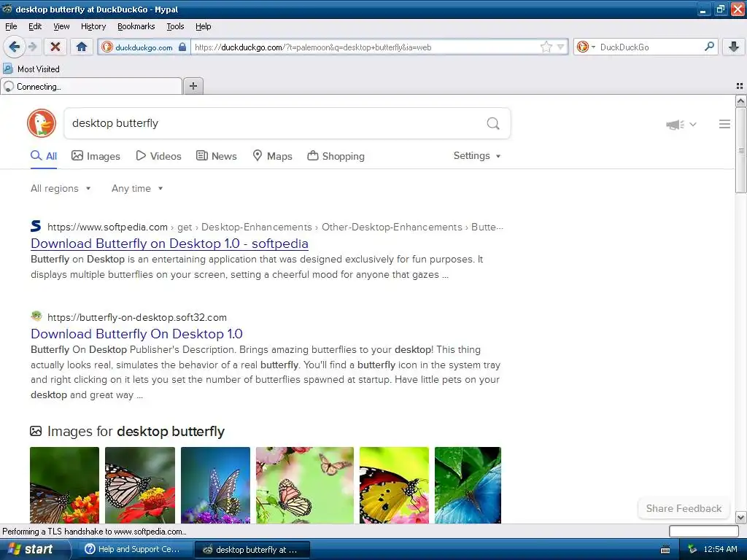
Task: Switch to Videos results tab
Action: click(x=158, y=156)
